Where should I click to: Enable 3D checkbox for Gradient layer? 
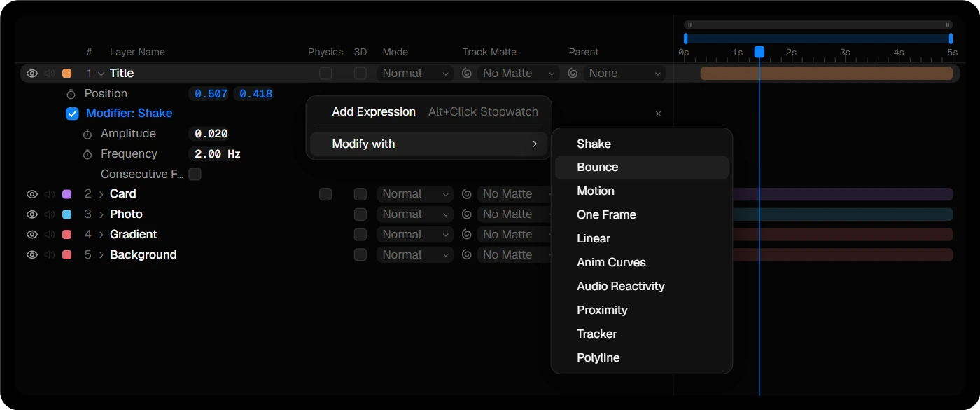point(360,235)
